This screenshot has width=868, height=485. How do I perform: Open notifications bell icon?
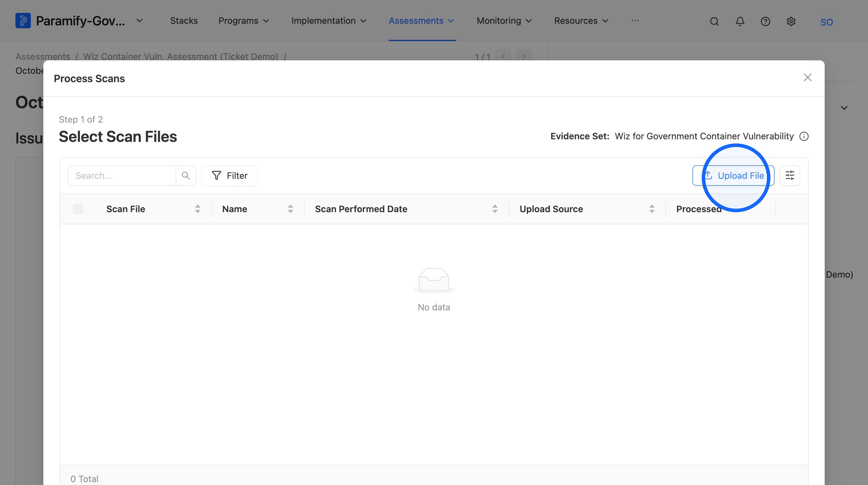click(740, 22)
